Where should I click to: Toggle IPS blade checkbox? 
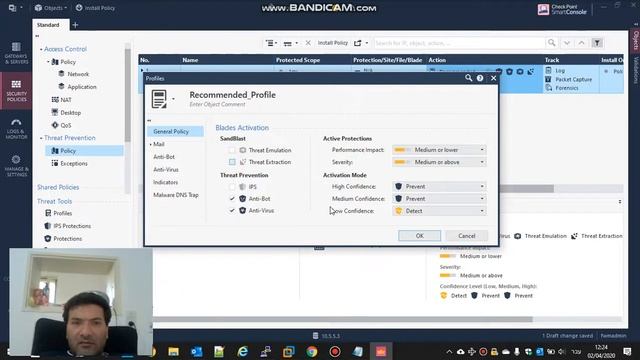(232, 187)
